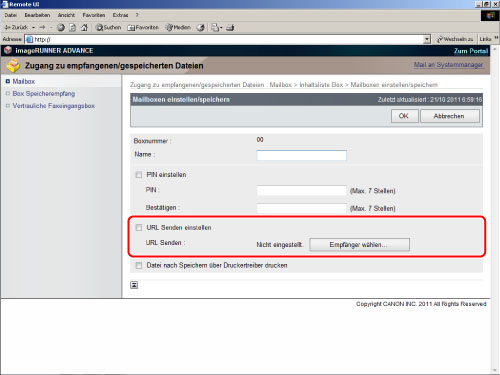Viewport: 500px width, 375px height.
Task: Expand the Links toolbar chevron
Action: point(496,38)
